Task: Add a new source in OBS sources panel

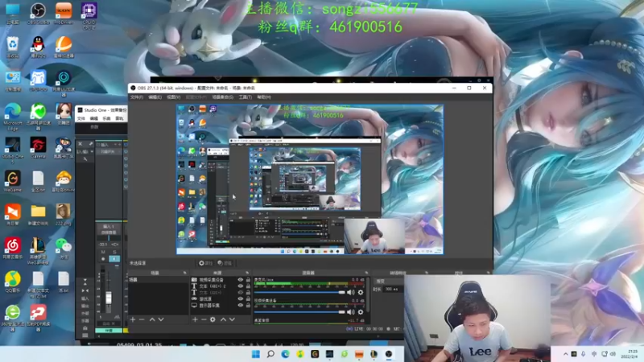Action: tap(195, 319)
